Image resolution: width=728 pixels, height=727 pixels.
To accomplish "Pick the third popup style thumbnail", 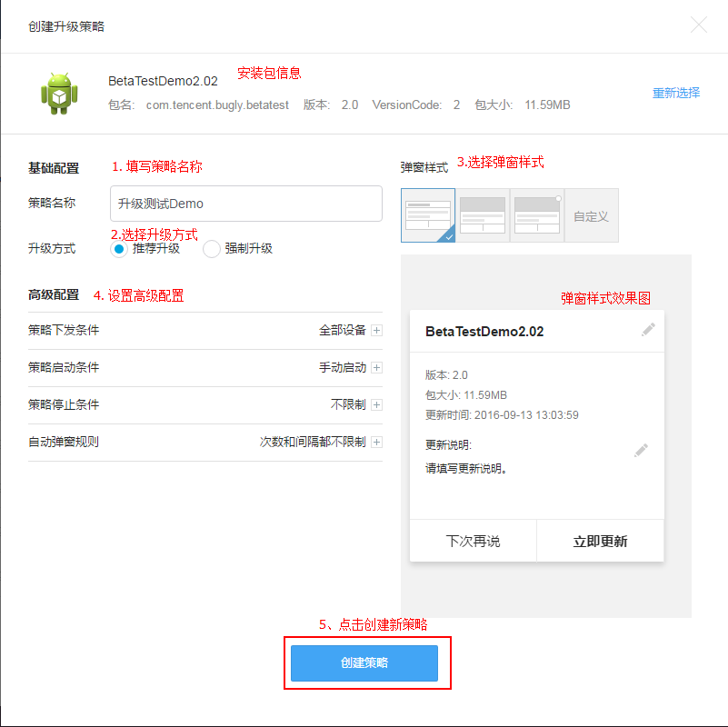I will click(x=537, y=215).
